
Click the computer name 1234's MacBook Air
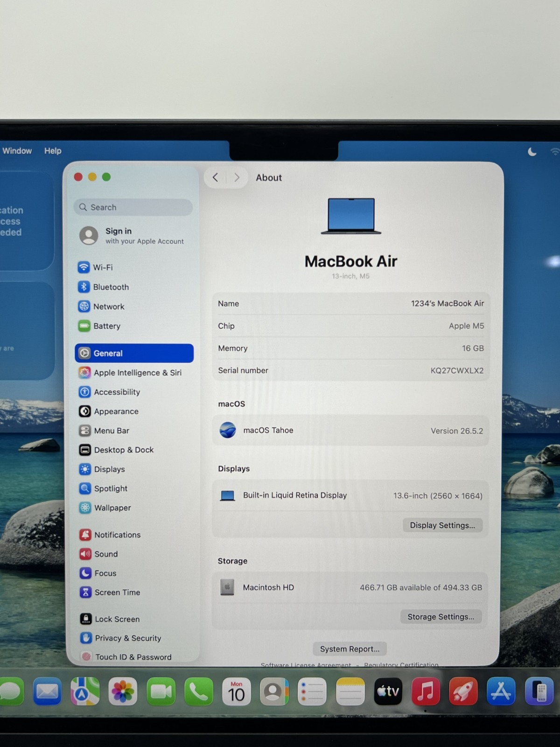pos(447,303)
